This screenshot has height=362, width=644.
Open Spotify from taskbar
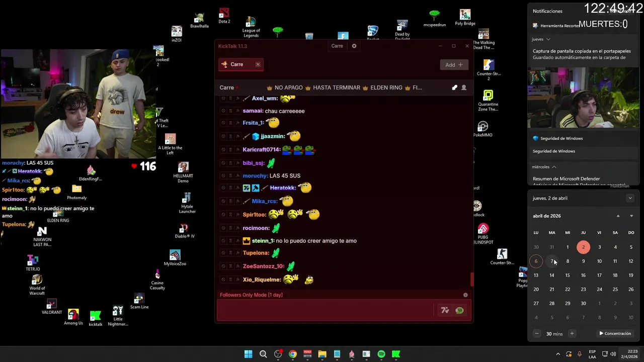pos(381,354)
